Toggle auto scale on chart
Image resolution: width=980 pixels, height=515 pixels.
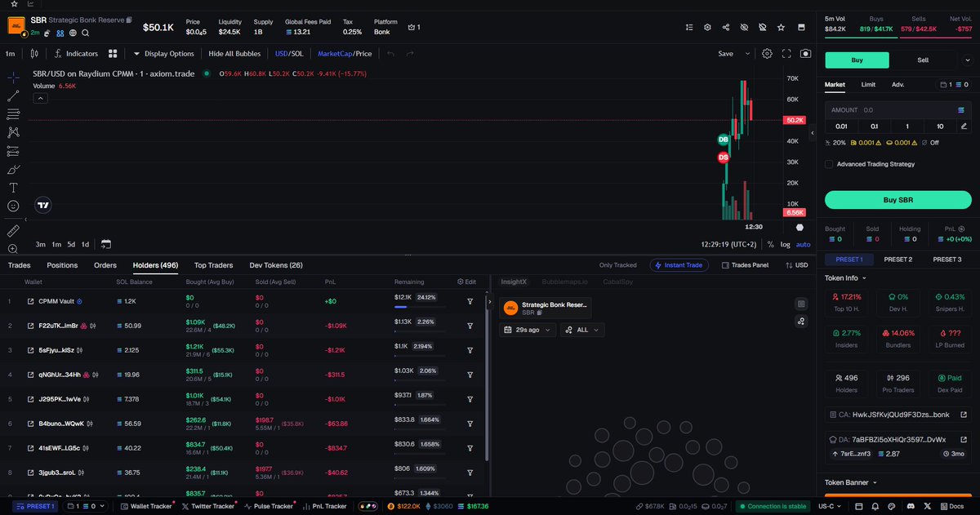click(803, 244)
